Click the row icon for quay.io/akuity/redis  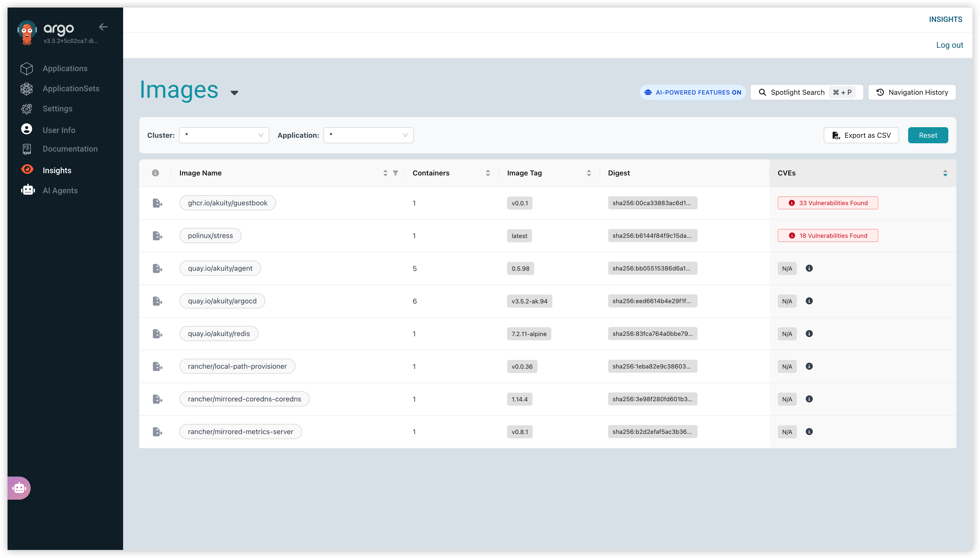(157, 334)
